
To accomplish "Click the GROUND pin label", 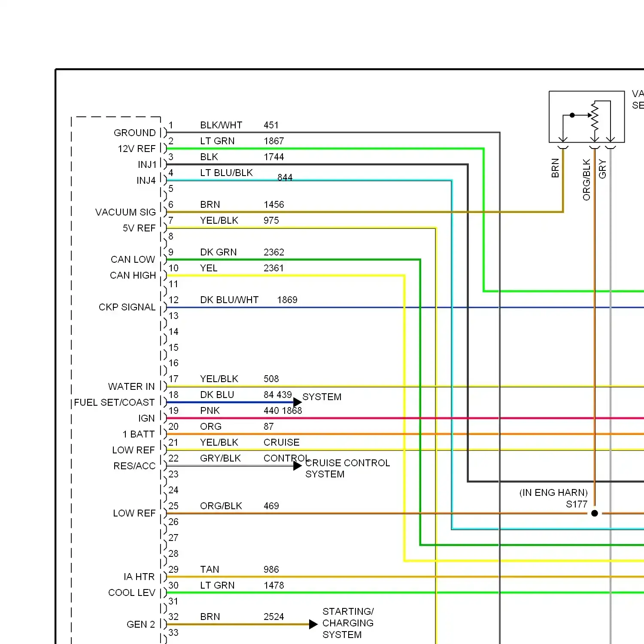I will click(x=134, y=133).
